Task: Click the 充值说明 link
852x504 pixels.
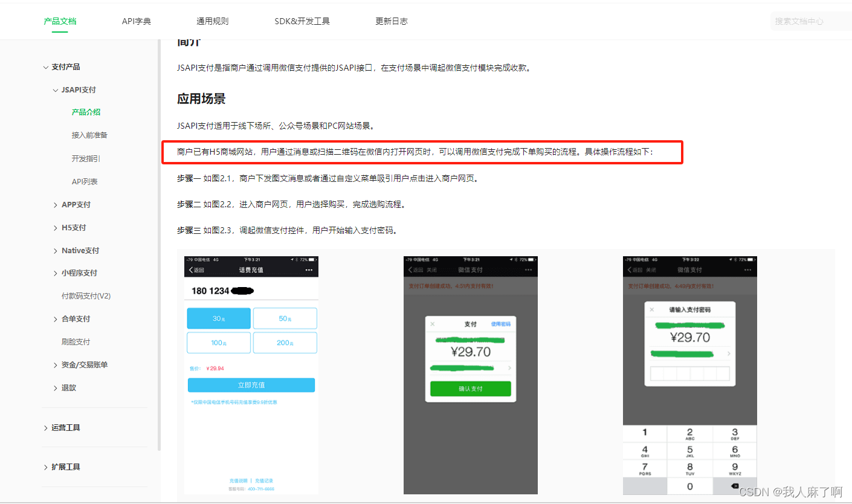Action: tap(239, 481)
